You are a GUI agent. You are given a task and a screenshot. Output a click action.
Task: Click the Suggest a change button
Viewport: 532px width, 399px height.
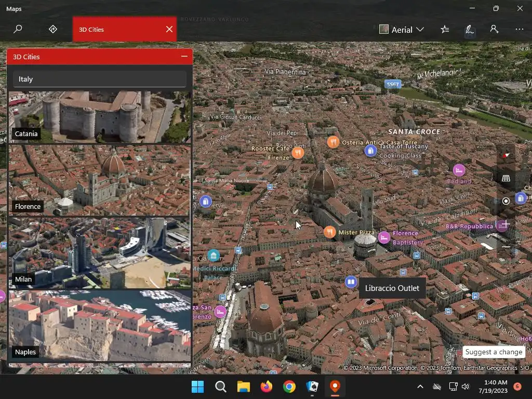[x=494, y=352]
